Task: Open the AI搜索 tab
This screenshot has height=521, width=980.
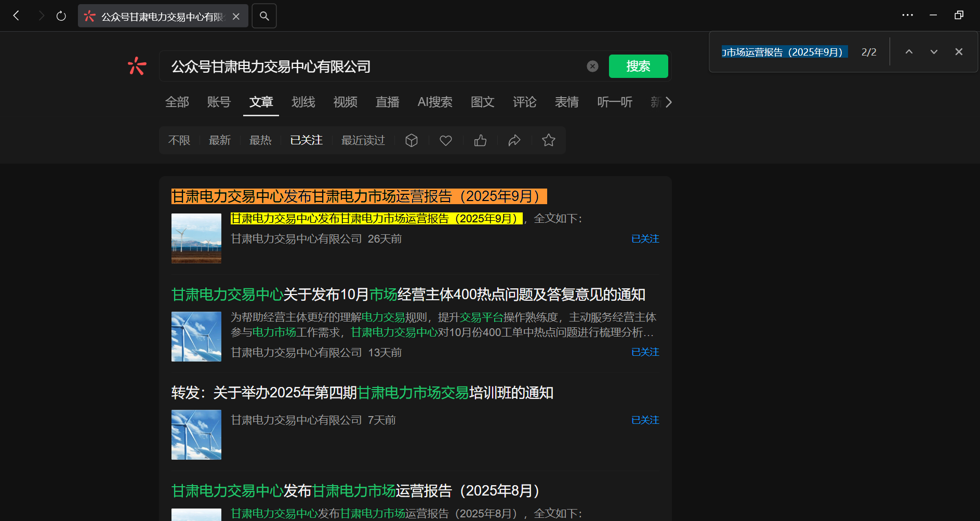Action: click(x=435, y=102)
